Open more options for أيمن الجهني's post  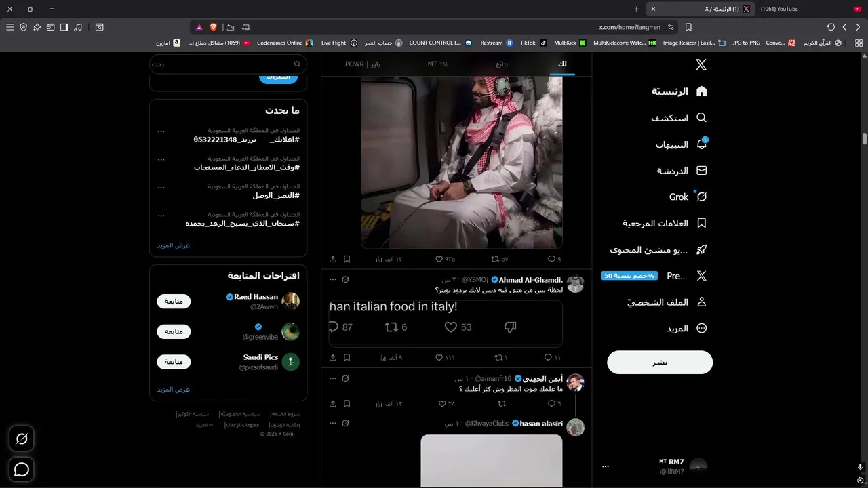point(332,378)
